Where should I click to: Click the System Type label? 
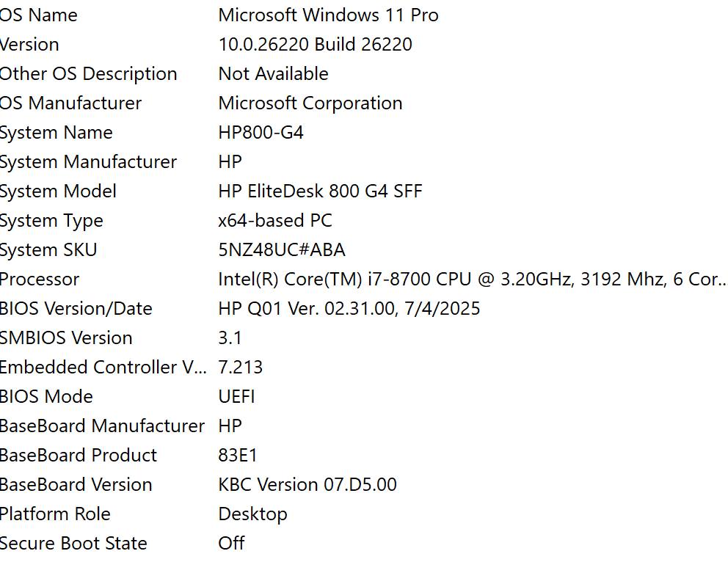tap(51, 221)
